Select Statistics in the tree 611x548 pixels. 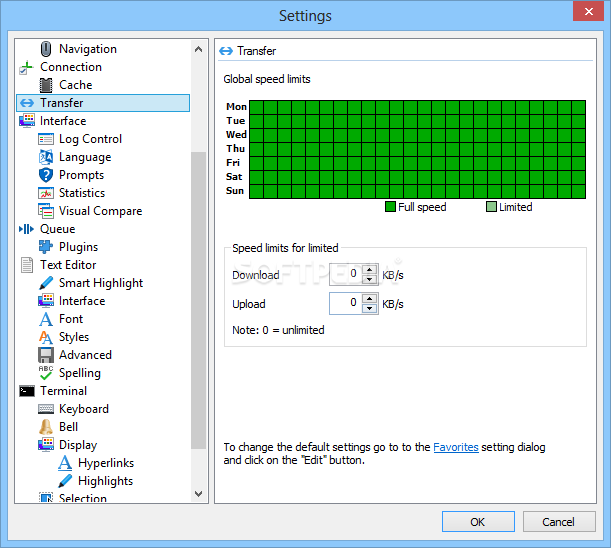82,193
